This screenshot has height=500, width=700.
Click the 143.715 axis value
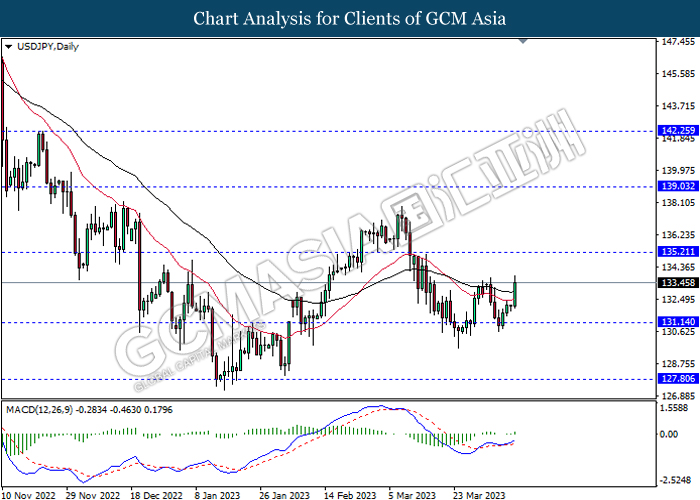click(x=678, y=106)
